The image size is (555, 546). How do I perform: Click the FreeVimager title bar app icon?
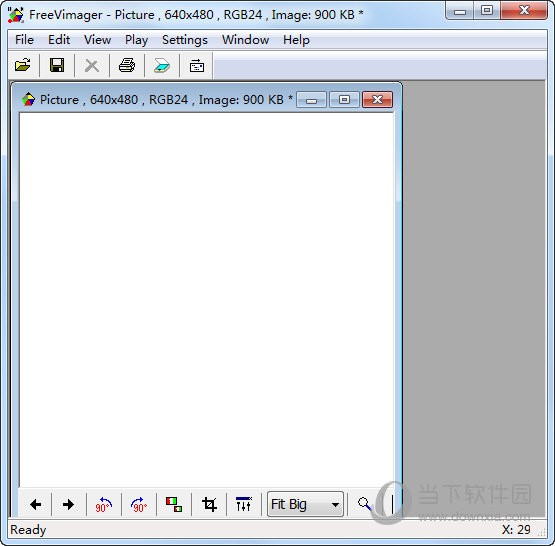16,15
